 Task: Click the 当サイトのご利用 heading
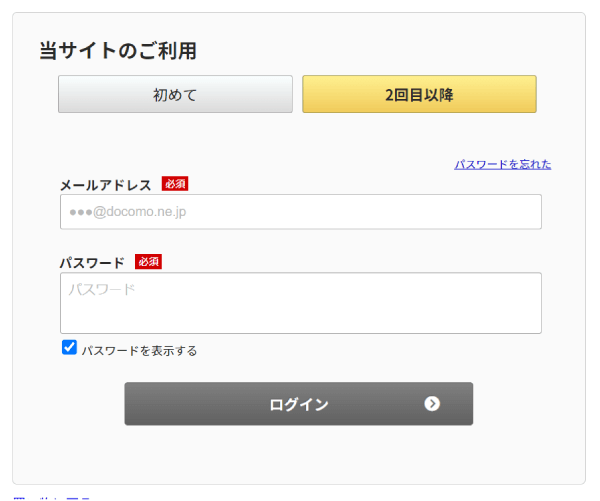(117, 50)
